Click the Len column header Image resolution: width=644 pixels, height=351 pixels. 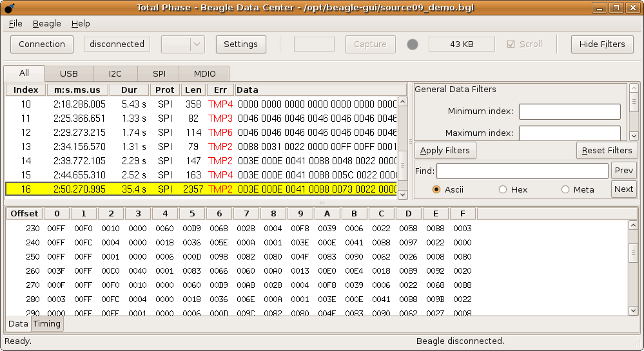tap(193, 90)
